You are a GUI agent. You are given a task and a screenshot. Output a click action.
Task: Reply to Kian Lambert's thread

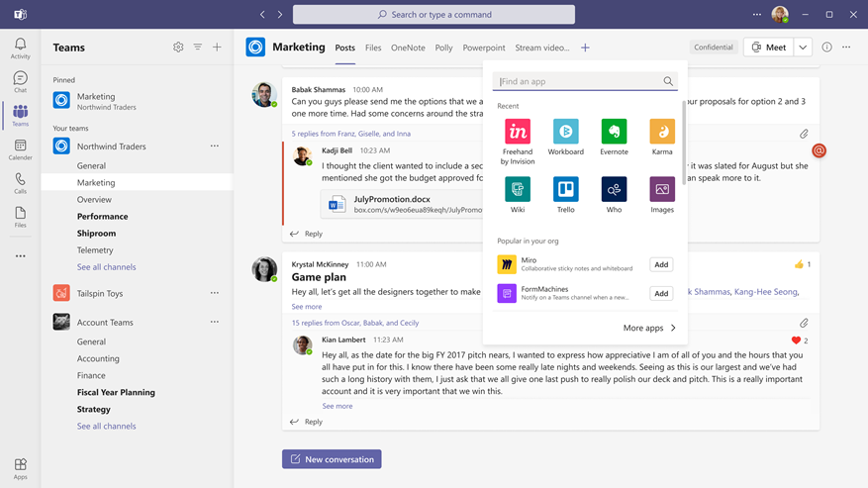307,422
